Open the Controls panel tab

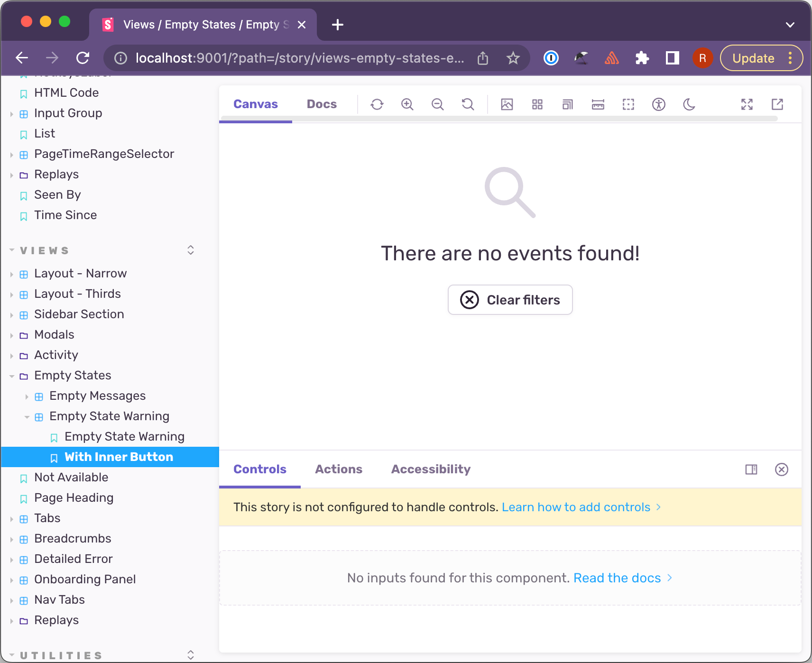pyautogui.click(x=260, y=469)
